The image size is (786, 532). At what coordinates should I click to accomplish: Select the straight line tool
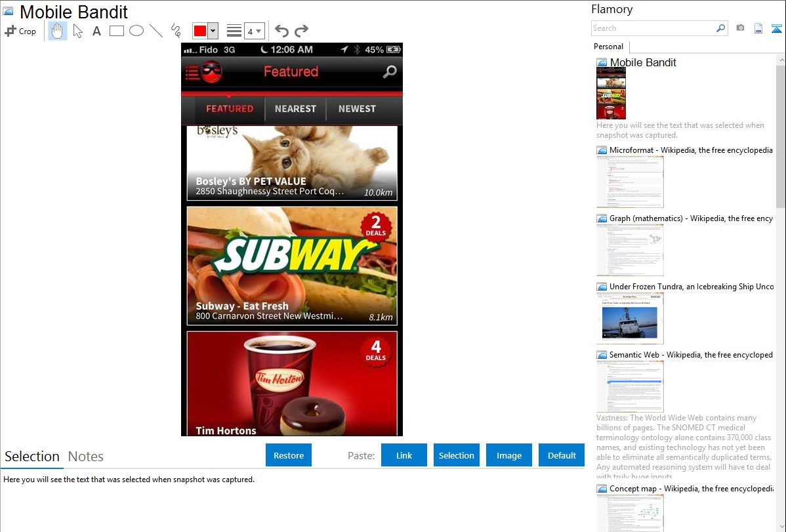[x=156, y=31]
